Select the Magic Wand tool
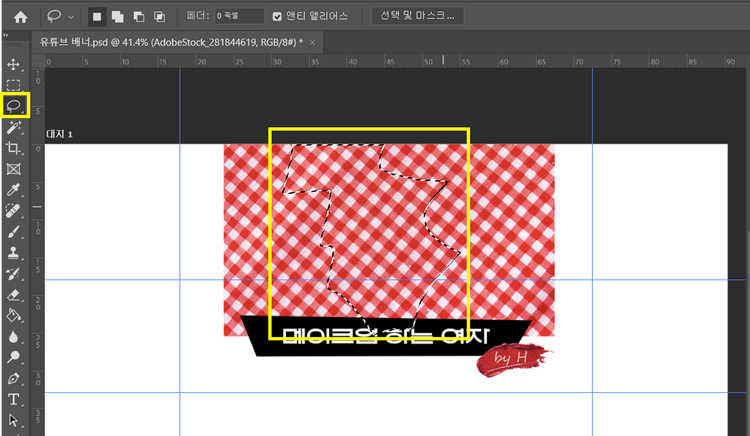 (x=13, y=127)
